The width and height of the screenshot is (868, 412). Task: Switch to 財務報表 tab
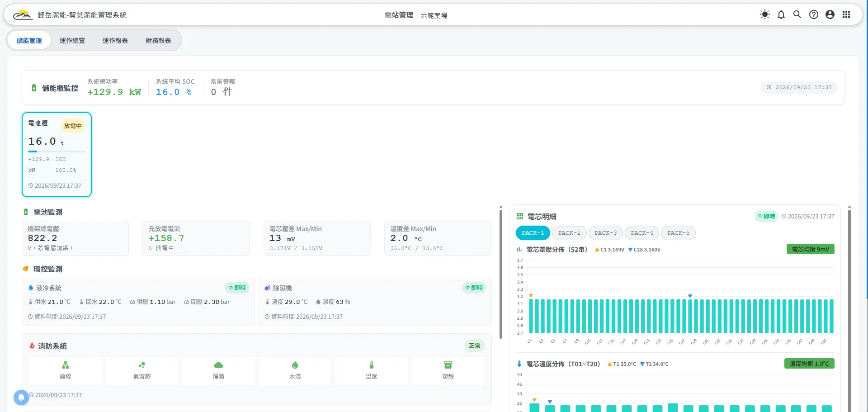tap(158, 41)
